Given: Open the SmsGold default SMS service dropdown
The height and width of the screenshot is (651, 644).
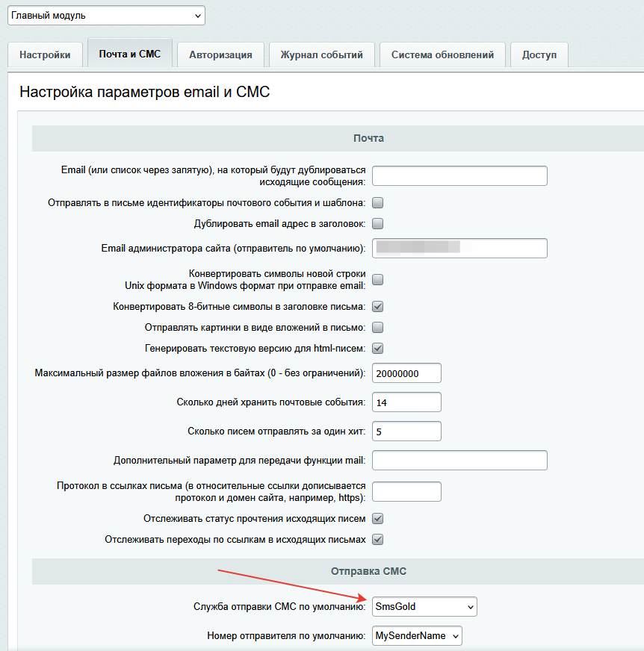Looking at the screenshot, I should [x=424, y=607].
